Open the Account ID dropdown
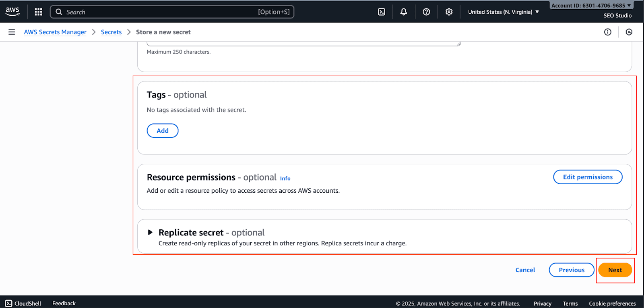644x308 pixels. pos(591,5)
